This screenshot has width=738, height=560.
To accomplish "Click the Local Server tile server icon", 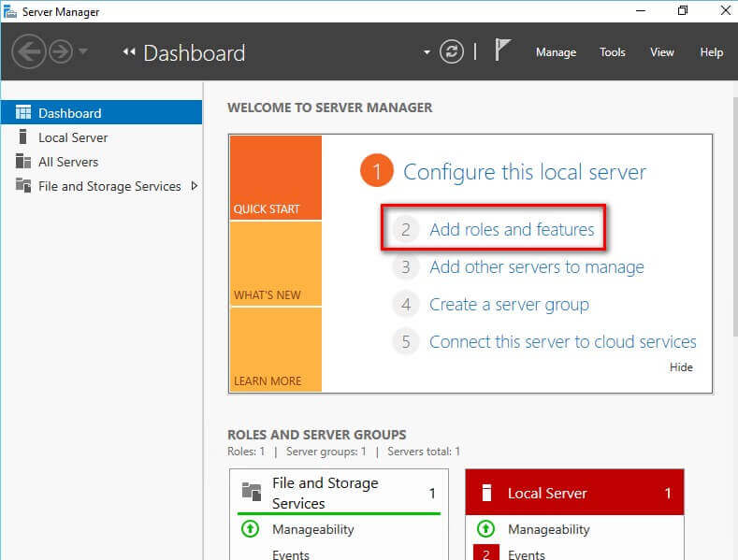I will click(x=486, y=493).
